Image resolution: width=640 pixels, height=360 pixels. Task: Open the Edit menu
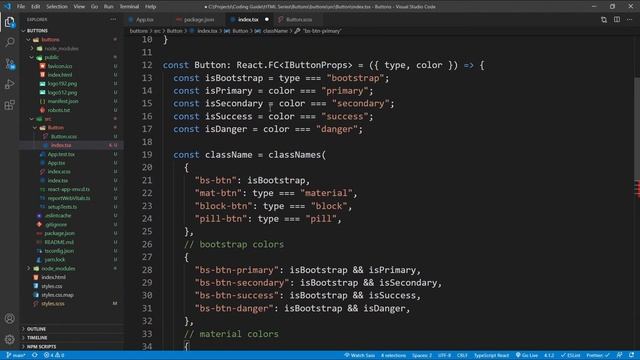(x=36, y=7)
